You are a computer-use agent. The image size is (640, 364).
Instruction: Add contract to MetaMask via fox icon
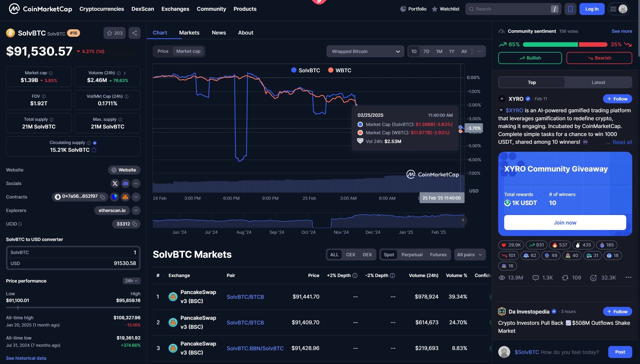point(125,197)
